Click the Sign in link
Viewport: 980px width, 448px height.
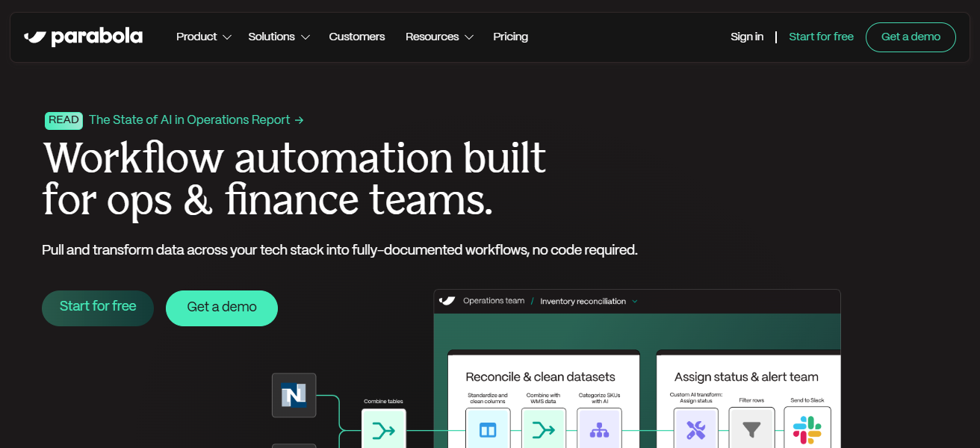point(747,37)
